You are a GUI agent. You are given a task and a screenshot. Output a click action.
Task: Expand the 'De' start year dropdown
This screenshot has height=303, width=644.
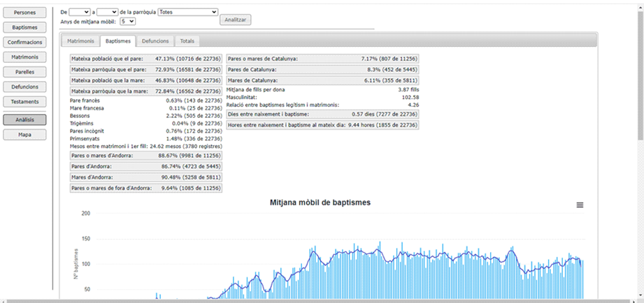click(80, 13)
